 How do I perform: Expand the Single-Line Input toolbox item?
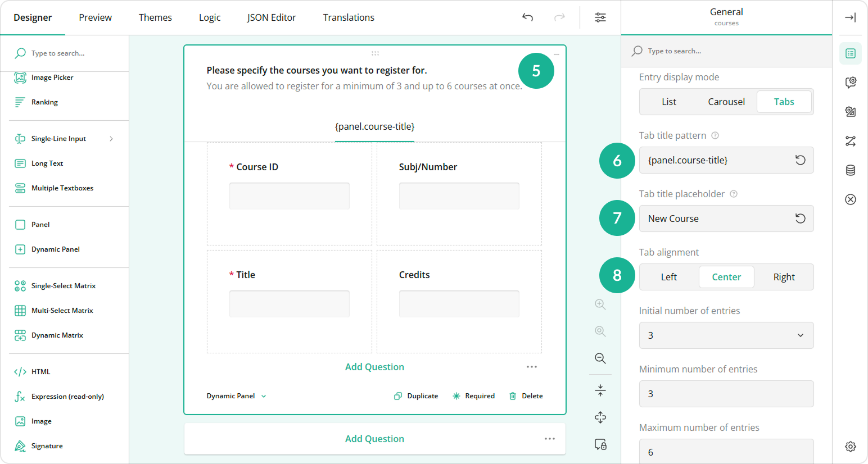pos(111,138)
